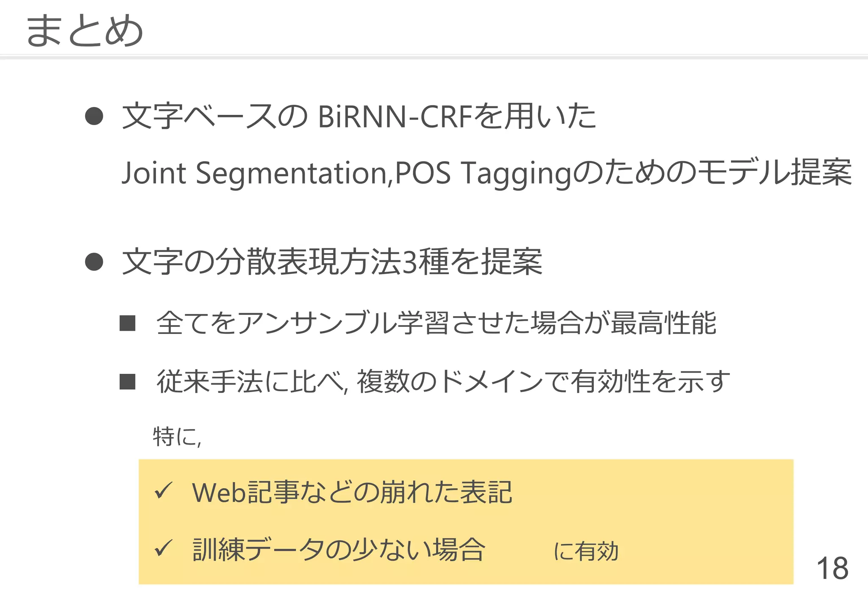
Task: Click the round bullet before 文字の分散表現
Action: coord(94,262)
